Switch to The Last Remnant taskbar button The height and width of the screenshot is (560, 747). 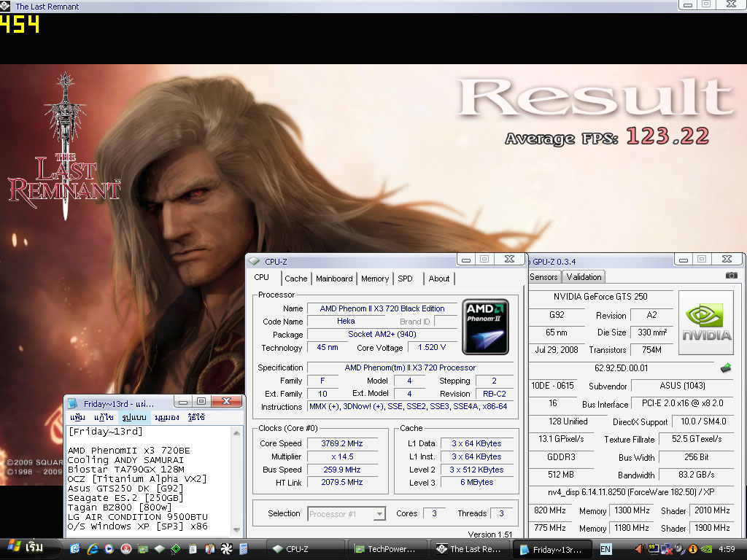(x=468, y=549)
